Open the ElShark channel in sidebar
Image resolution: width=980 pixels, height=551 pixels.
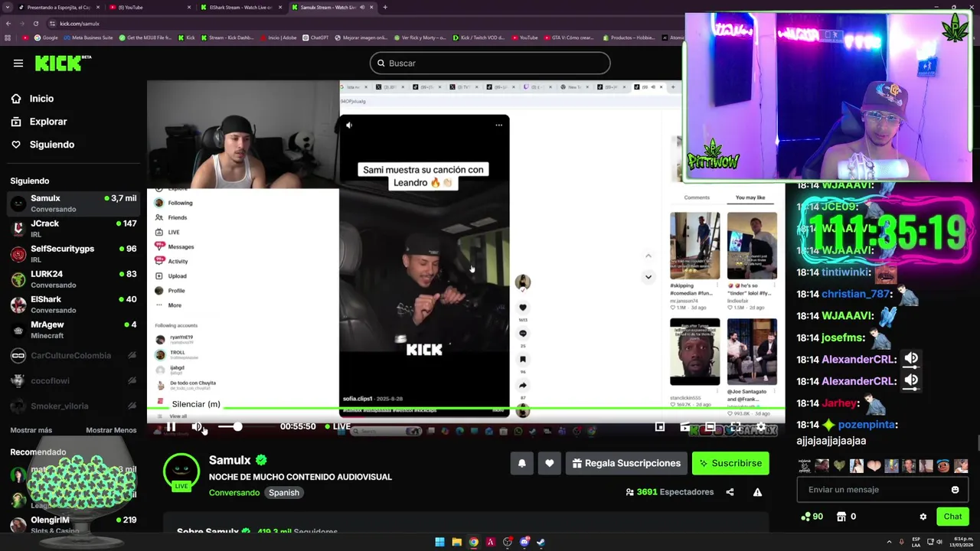(x=73, y=305)
